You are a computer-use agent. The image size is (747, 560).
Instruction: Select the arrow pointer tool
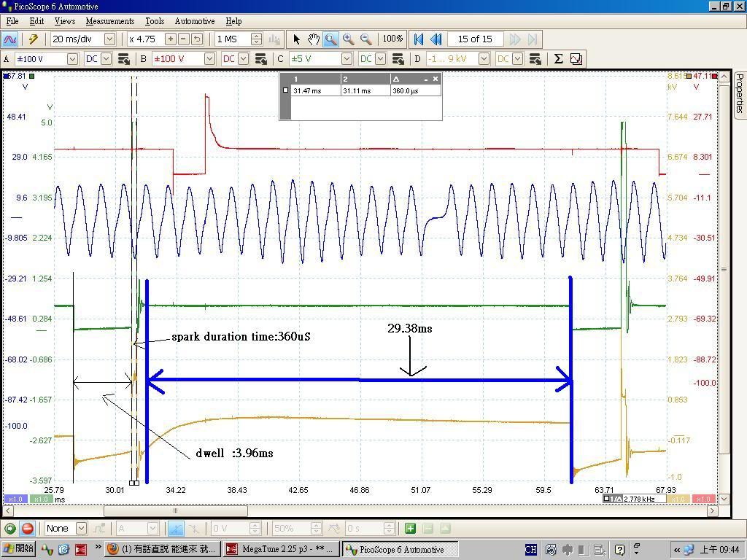click(296, 39)
